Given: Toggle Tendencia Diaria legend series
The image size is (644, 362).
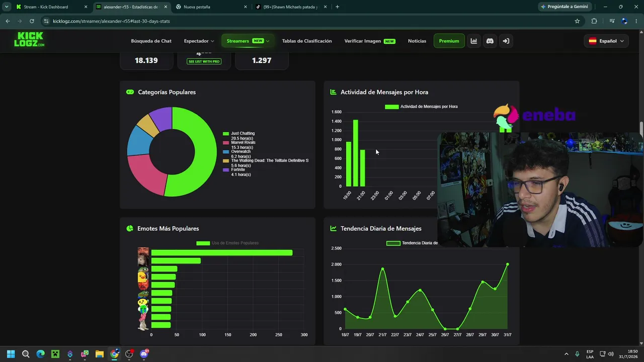Looking at the screenshot, I should pos(412,243).
